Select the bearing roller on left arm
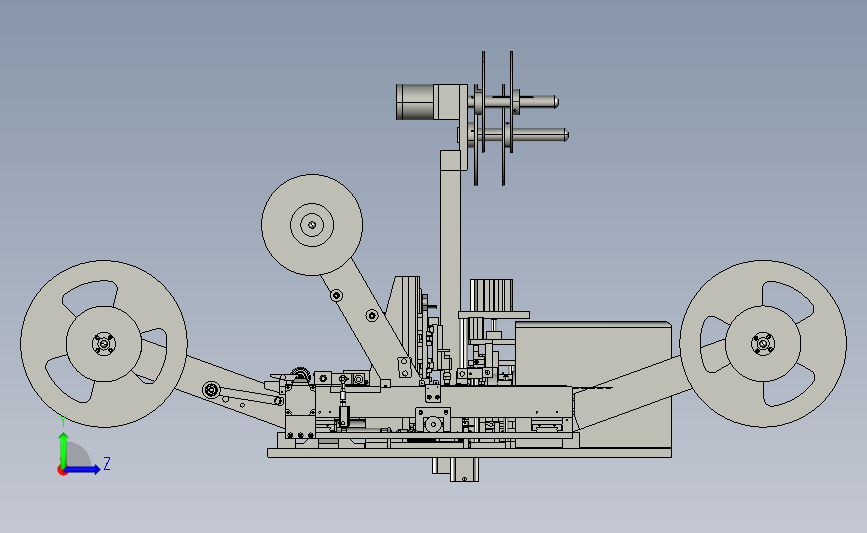This screenshot has width=867, height=533. [x=211, y=390]
